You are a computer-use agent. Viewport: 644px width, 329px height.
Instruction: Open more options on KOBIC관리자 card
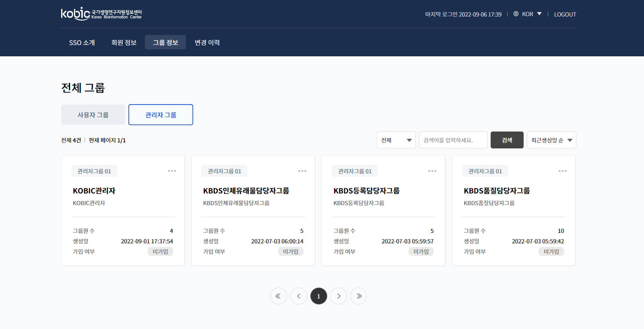tap(172, 171)
